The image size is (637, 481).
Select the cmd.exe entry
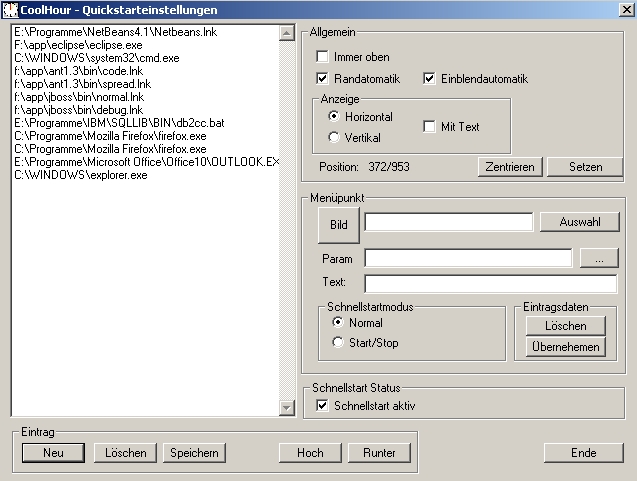[146, 58]
